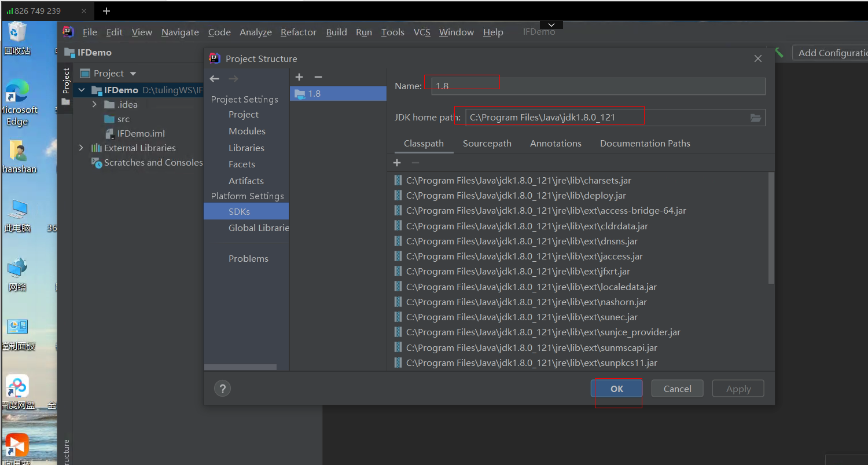The height and width of the screenshot is (465, 868).
Task: Select Modules under Project Settings
Action: (247, 131)
